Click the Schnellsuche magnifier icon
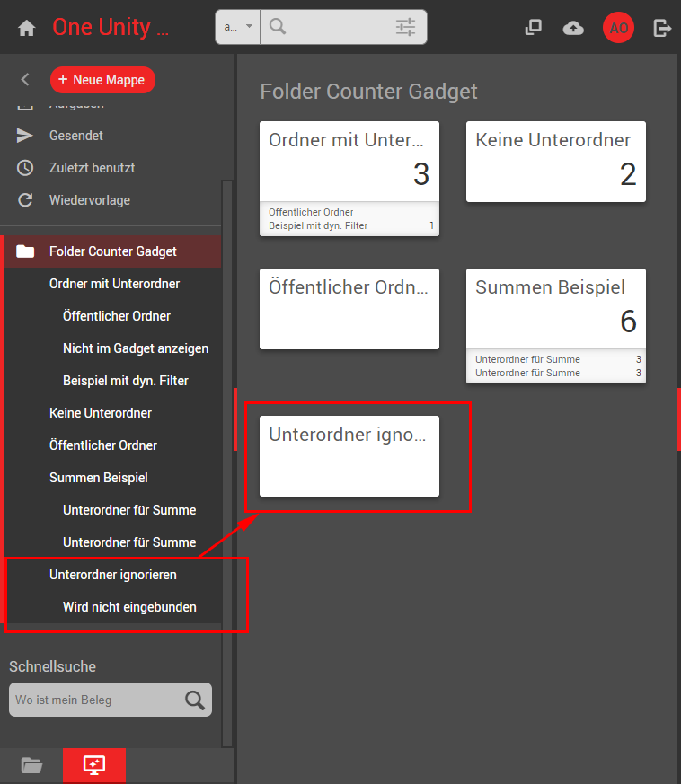The height and width of the screenshot is (784, 681). pos(195,700)
